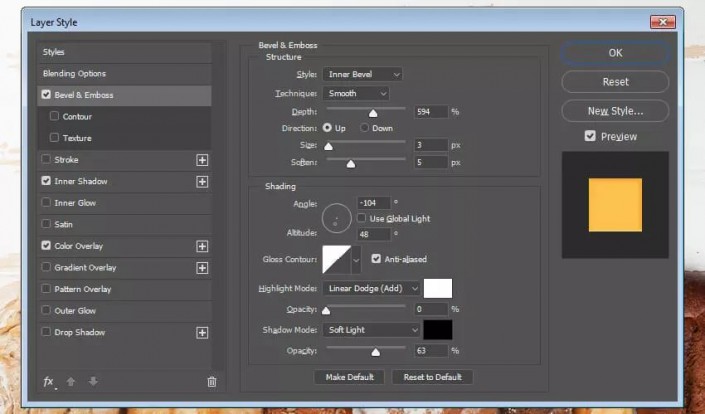
Task: Add another Gradient Overlay with plus icon
Action: 202,268
